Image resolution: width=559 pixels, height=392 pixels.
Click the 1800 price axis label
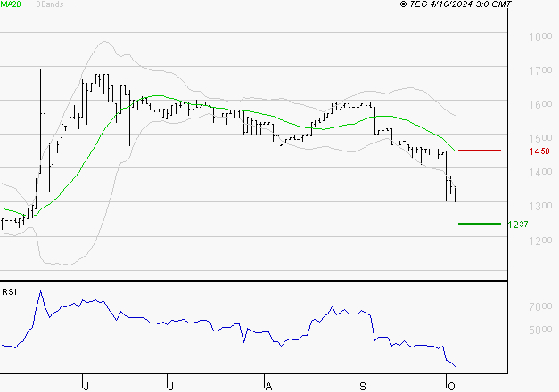pyautogui.click(x=540, y=37)
